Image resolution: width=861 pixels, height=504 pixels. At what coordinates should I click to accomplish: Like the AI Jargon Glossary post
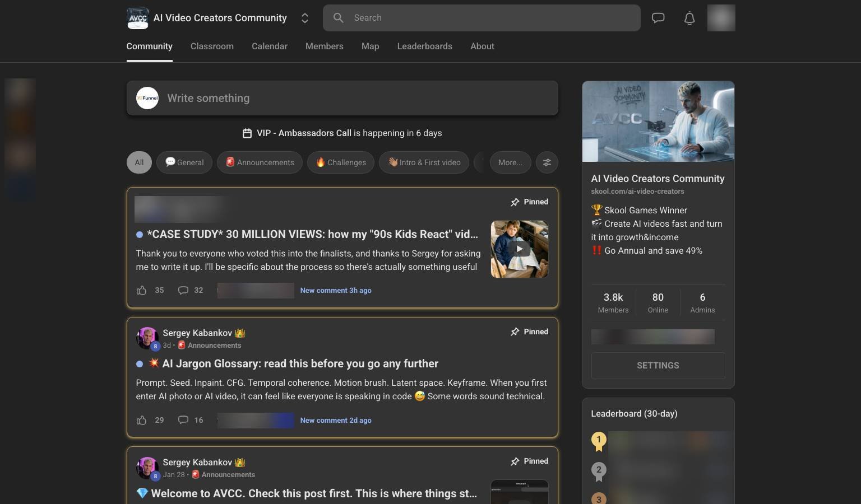point(141,420)
